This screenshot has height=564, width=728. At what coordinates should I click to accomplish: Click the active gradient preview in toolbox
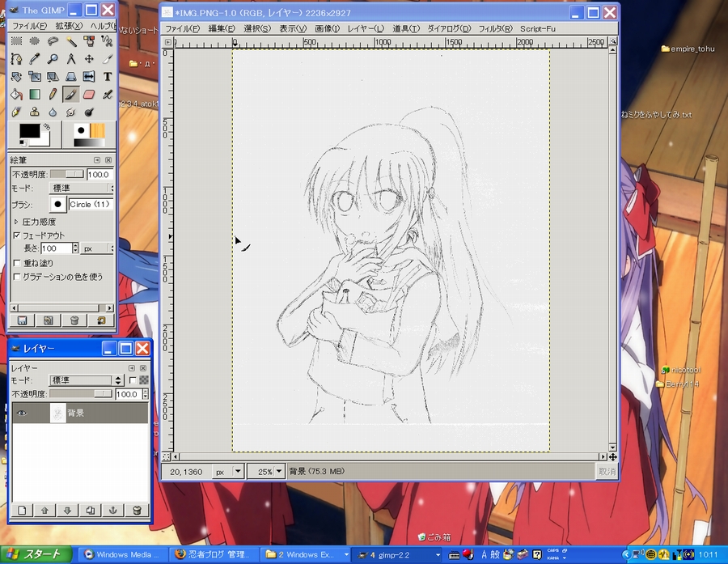tap(89, 142)
